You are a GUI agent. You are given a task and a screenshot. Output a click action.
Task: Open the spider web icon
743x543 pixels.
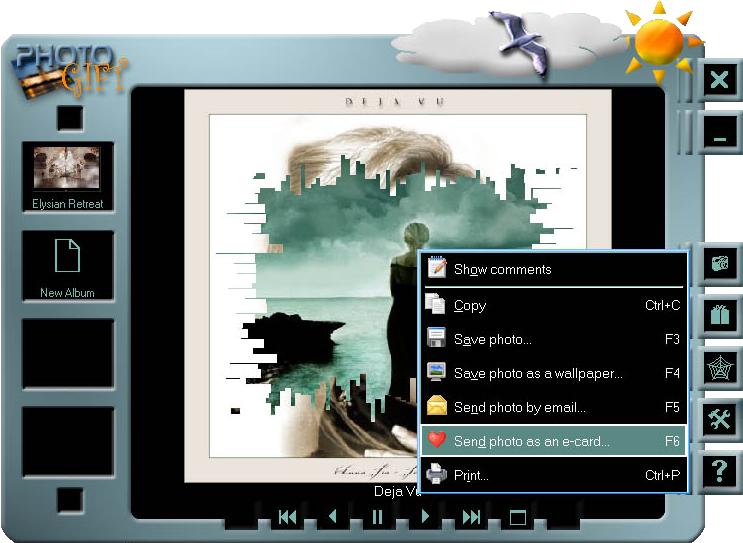pos(719,367)
